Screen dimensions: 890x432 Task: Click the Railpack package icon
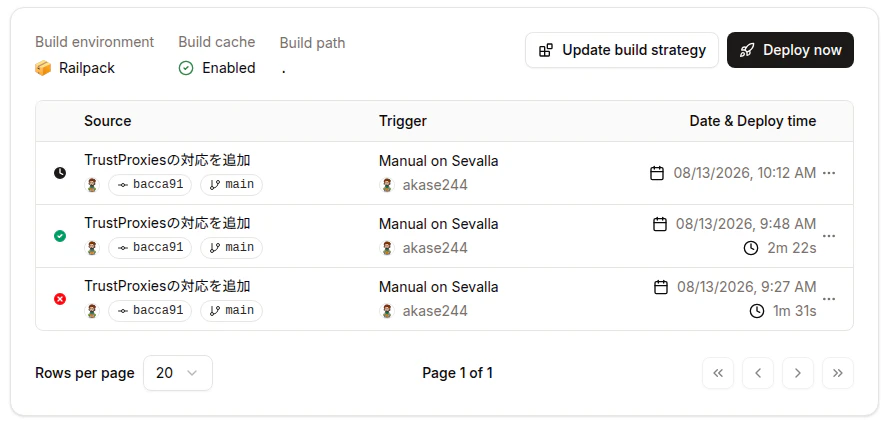(43, 68)
